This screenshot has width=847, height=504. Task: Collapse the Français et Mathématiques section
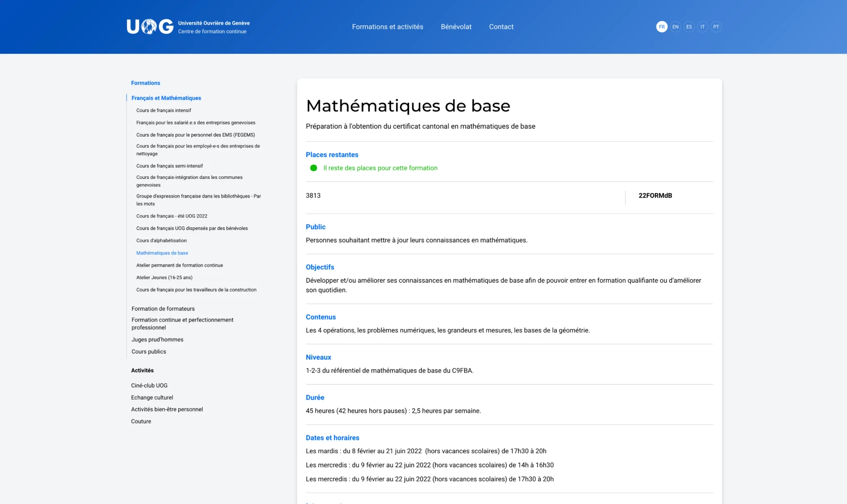coord(166,98)
